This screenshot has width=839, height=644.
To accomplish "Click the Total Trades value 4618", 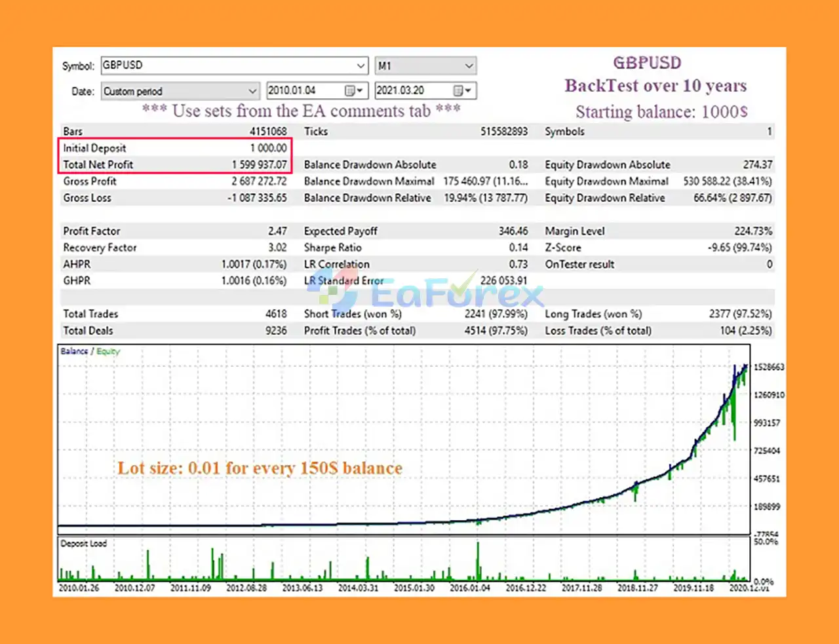I will (276, 314).
